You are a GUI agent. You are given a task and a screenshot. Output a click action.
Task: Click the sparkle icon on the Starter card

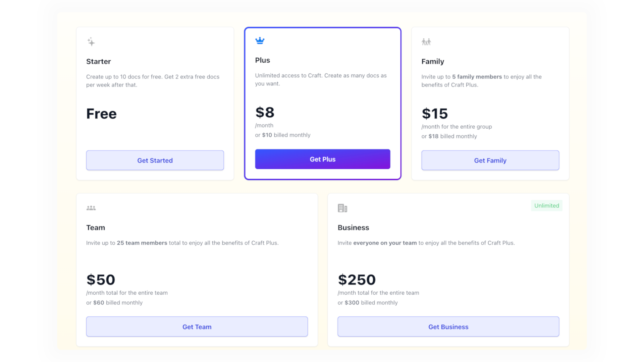(x=91, y=42)
